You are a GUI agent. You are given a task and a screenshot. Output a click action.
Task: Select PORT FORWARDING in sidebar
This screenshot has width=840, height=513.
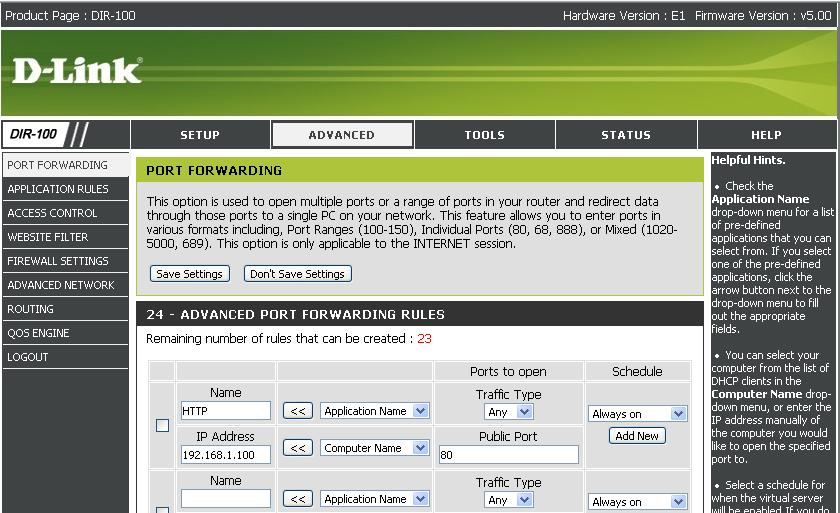[x=65, y=165]
